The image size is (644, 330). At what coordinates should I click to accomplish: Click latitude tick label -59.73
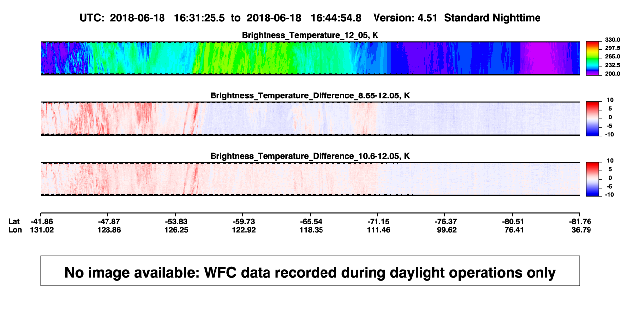243,221
